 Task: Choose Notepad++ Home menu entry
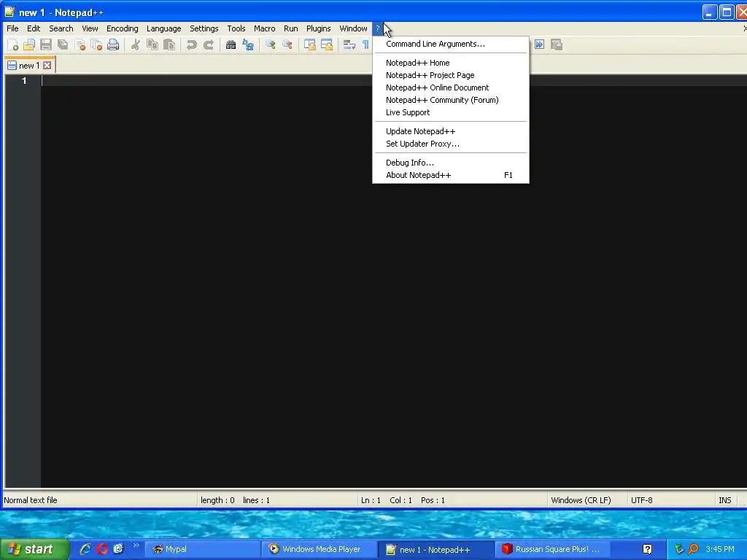coord(451,63)
